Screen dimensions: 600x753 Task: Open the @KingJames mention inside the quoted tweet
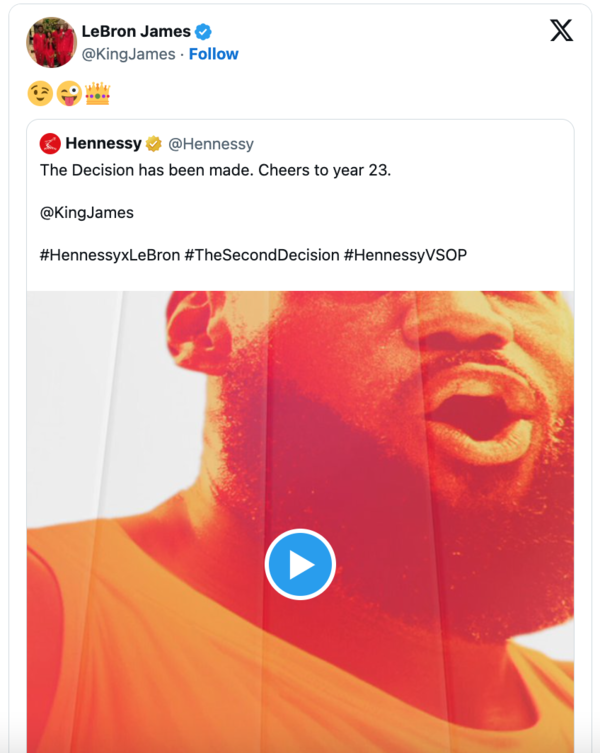87,212
